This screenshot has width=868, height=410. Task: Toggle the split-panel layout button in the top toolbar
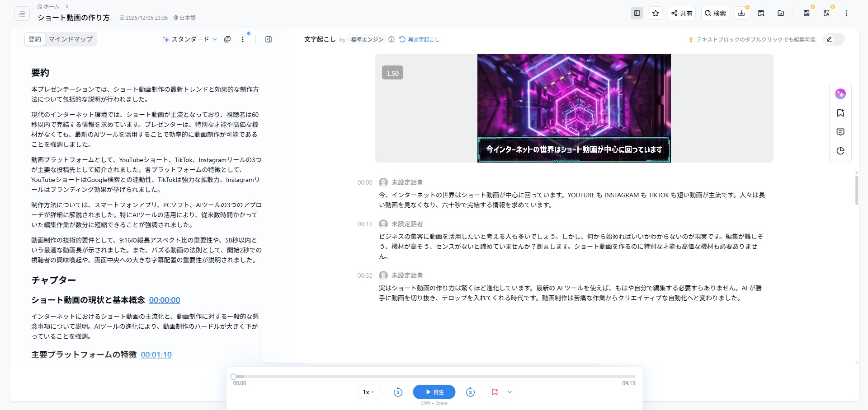(x=637, y=14)
